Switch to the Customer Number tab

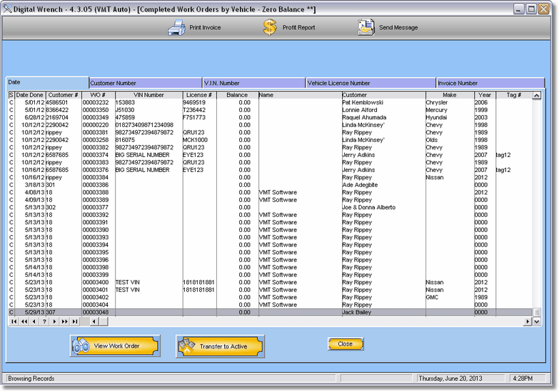pos(145,83)
